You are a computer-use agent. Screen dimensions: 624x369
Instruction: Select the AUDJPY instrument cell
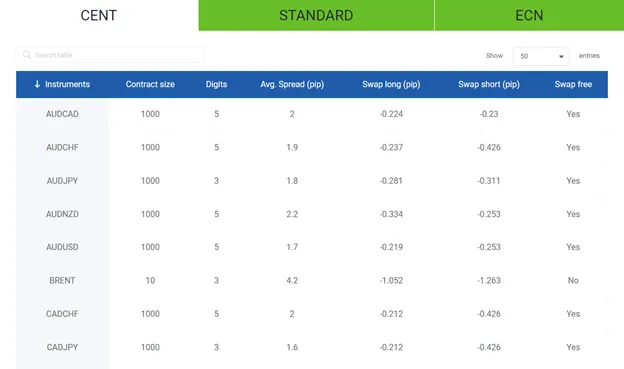[x=62, y=181]
